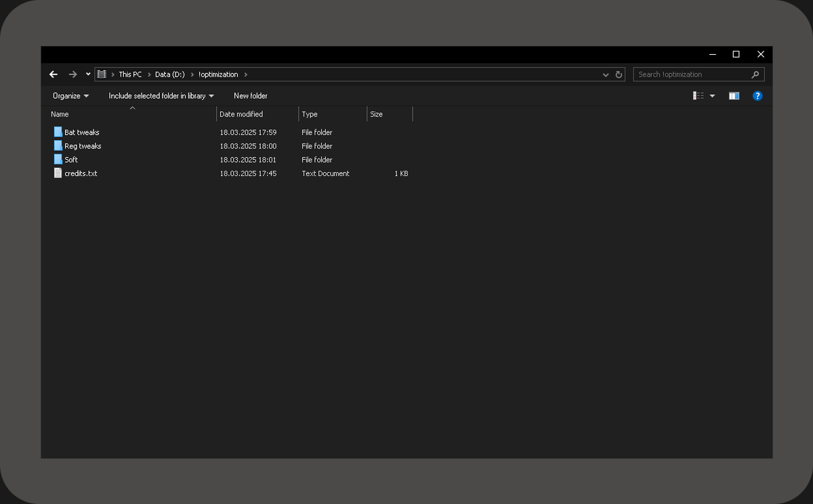Open the recent locations dropdown arrow
This screenshot has width=813, height=504.
click(88, 75)
